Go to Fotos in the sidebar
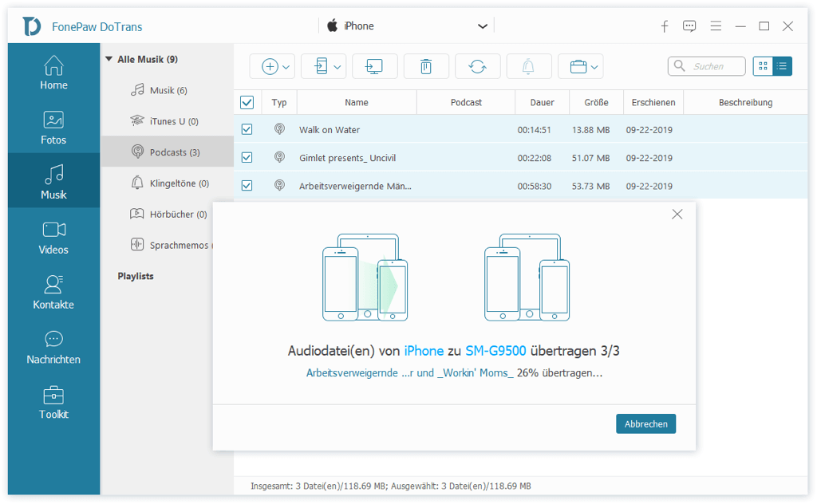Image resolution: width=817 pixels, height=504 pixels. tap(53, 127)
